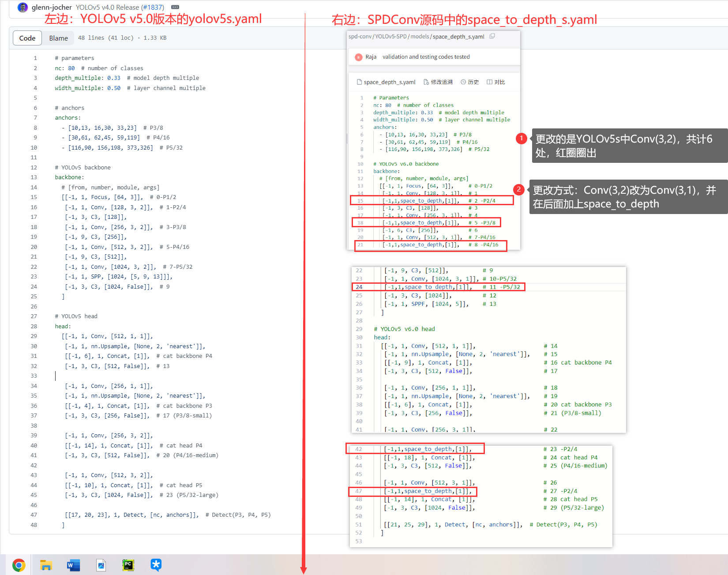Click 'nc: 80' line in left yaml

click(99, 68)
